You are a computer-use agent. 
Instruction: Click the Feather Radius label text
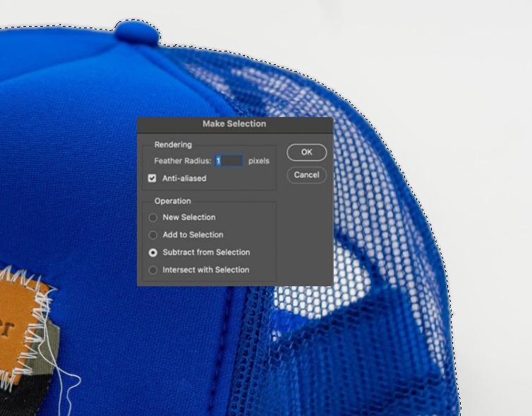pos(182,161)
